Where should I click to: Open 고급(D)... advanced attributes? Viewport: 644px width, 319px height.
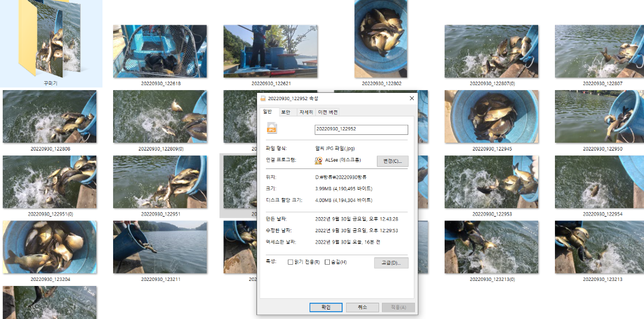391,262
